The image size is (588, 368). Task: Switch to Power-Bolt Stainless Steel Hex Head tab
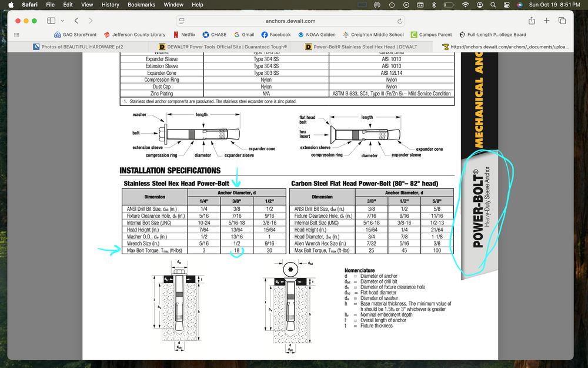[x=361, y=47]
